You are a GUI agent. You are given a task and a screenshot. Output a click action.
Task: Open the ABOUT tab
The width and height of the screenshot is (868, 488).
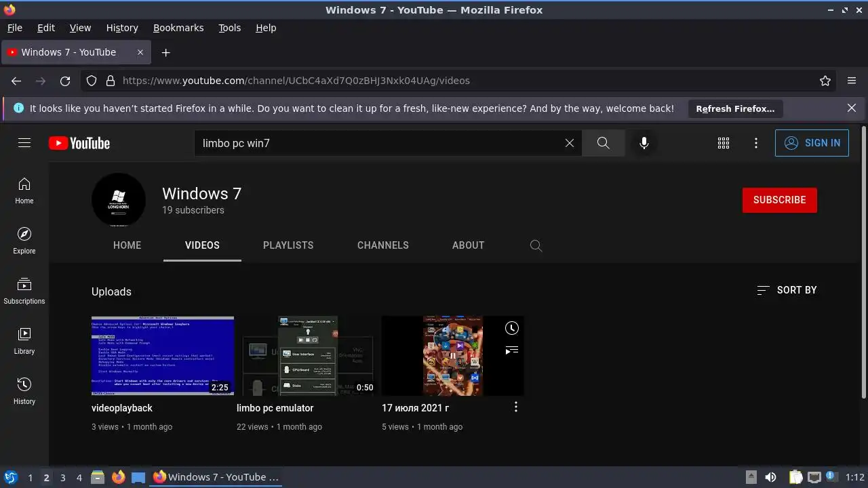(x=469, y=245)
